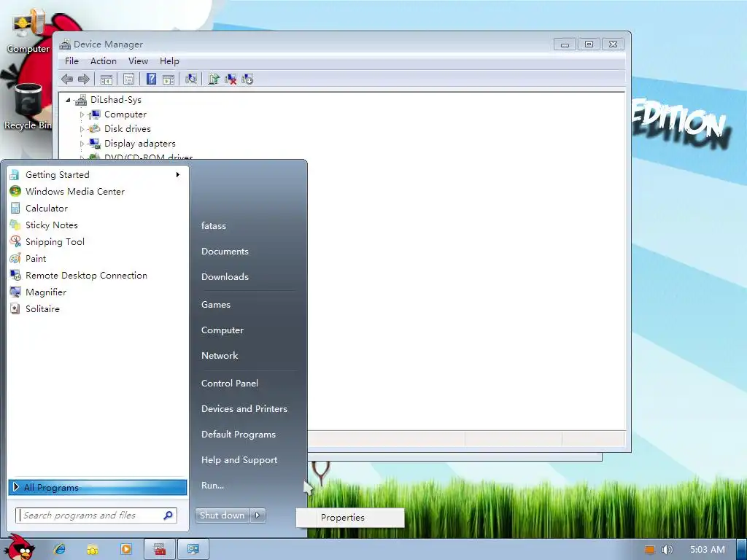This screenshot has width=747, height=560.
Task: Select DiLshad-Sys in the device tree
Action: click(x=116, y=100)
